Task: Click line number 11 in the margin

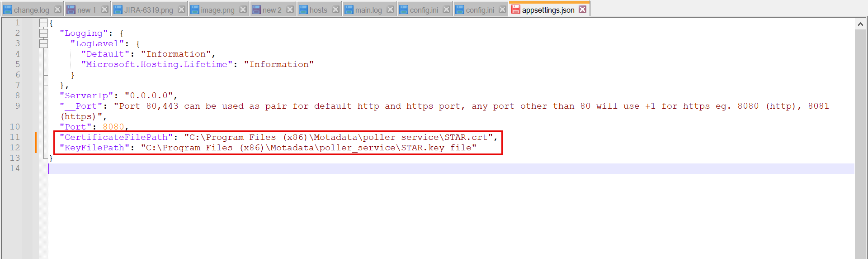Action: pyautogui.click(x=15, y=137)
